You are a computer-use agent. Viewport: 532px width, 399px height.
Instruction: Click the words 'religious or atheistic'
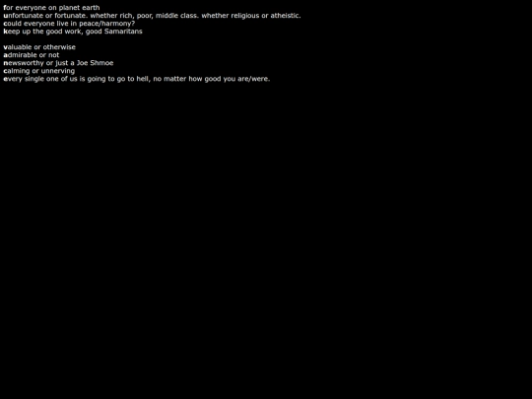click(265, 16)
